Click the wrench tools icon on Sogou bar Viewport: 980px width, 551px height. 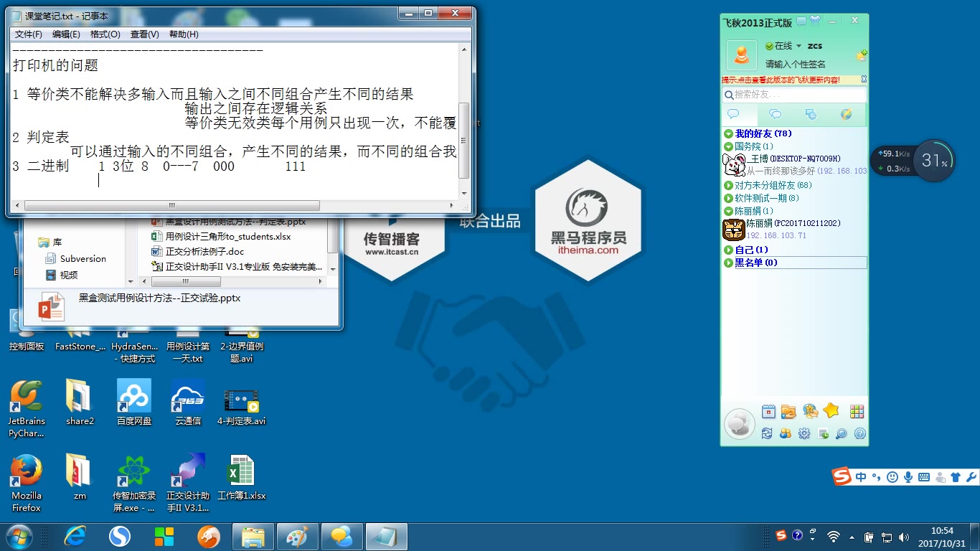point(971,477)
